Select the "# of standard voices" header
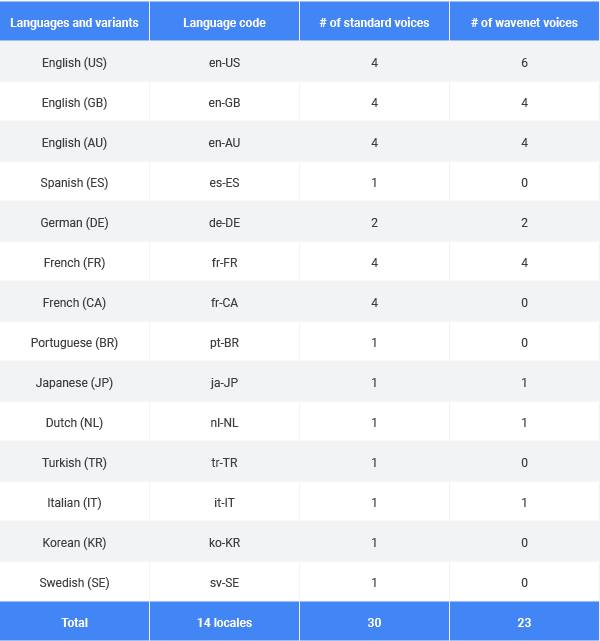Image resolution: width=600 pixels, height=641 pixels. click(374, 22)
